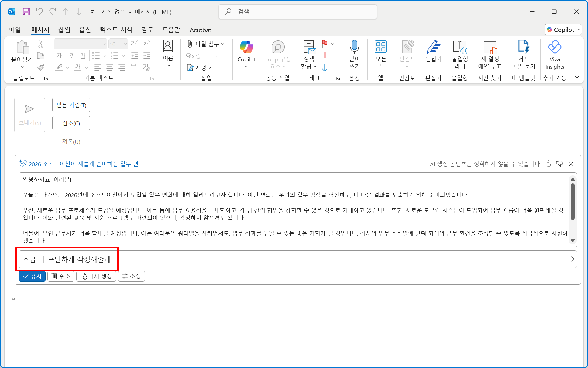Screen dimensions: 588x368
Task: Click the thumbs up feedback icon
Action: [x=548, y=164]
